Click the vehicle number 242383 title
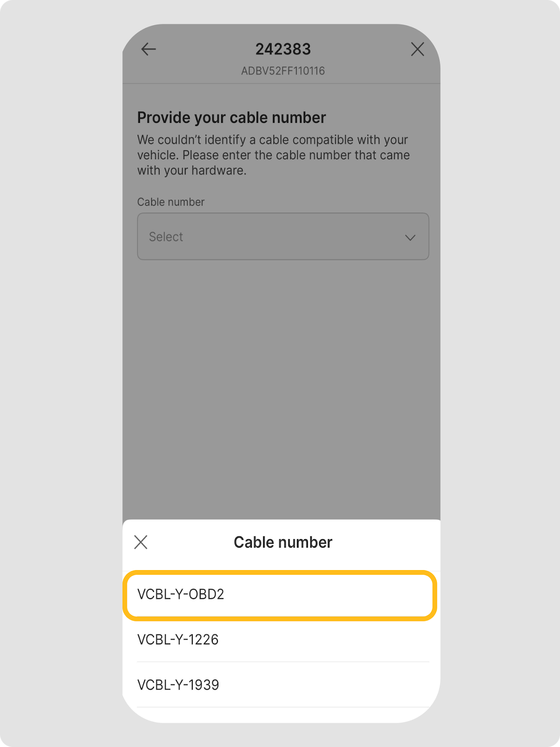Screen dimensions: 560x747 point(283,49)
